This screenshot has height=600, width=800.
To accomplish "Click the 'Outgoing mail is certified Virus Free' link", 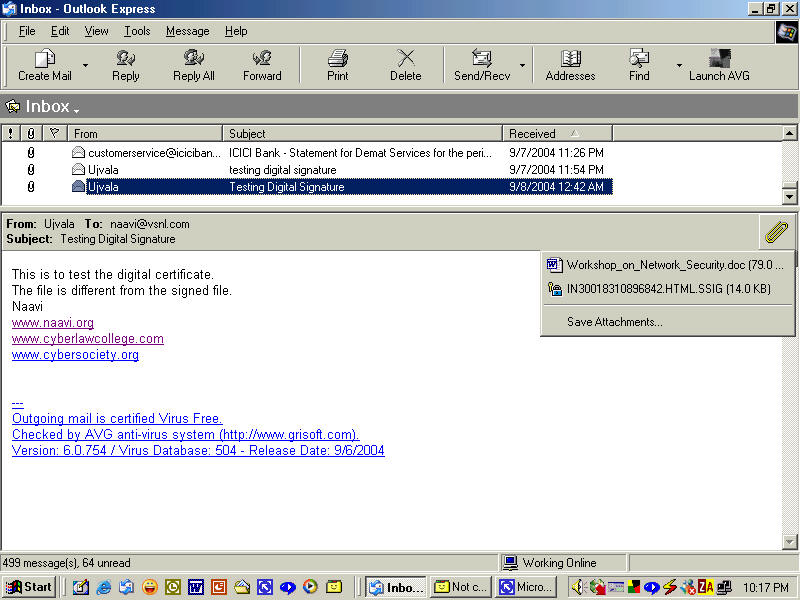I will 117,418.
